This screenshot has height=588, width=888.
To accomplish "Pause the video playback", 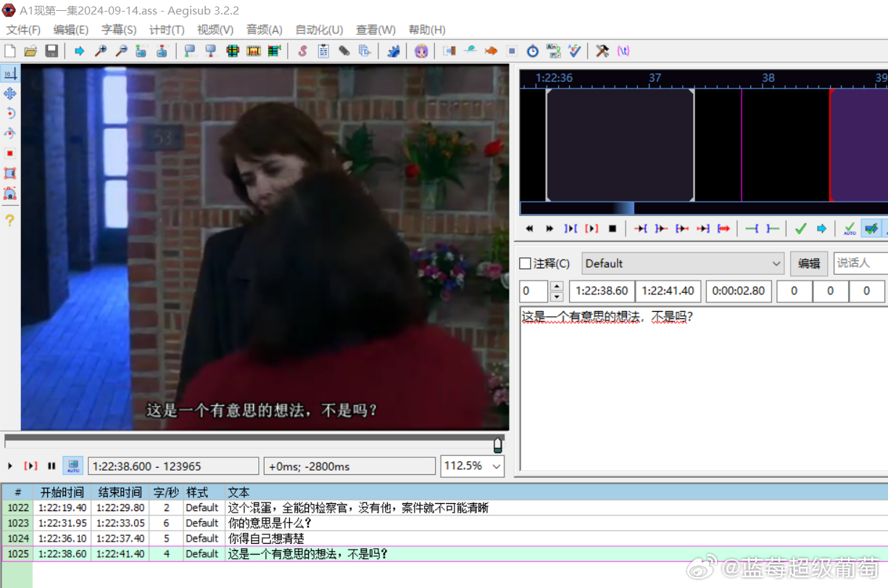I will point(51,466).
